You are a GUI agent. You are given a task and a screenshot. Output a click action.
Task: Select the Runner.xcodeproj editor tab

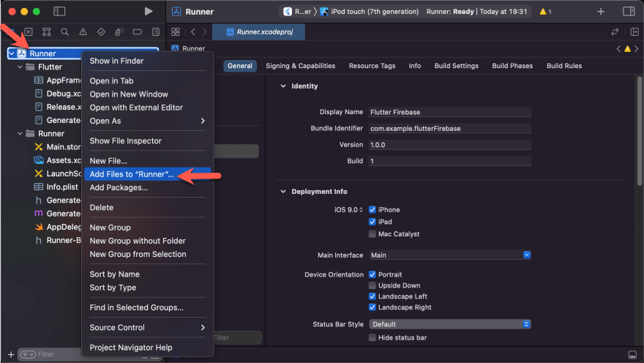[x=259, y=31]
